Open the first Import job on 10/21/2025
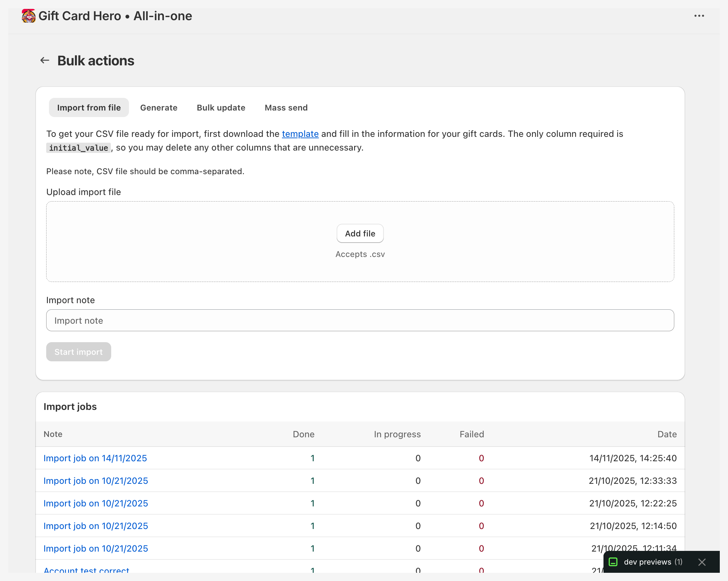This screenshot has height=581, width=728. 95,481
